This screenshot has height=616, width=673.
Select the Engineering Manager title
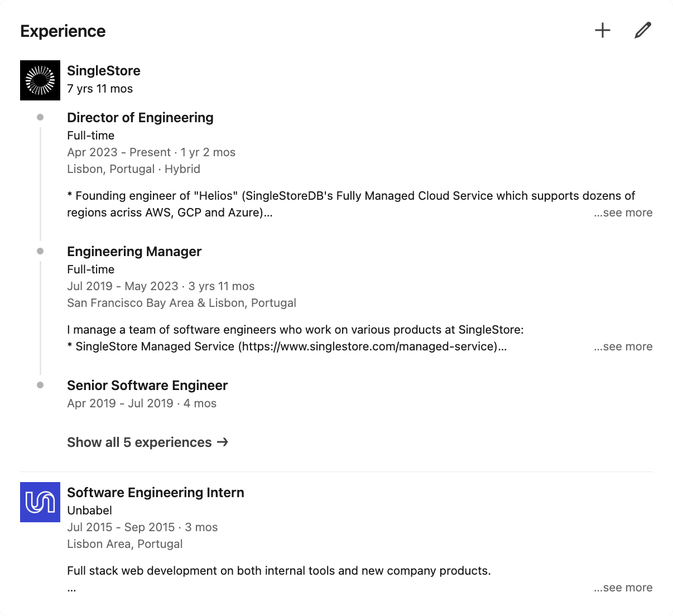point(134,252)
